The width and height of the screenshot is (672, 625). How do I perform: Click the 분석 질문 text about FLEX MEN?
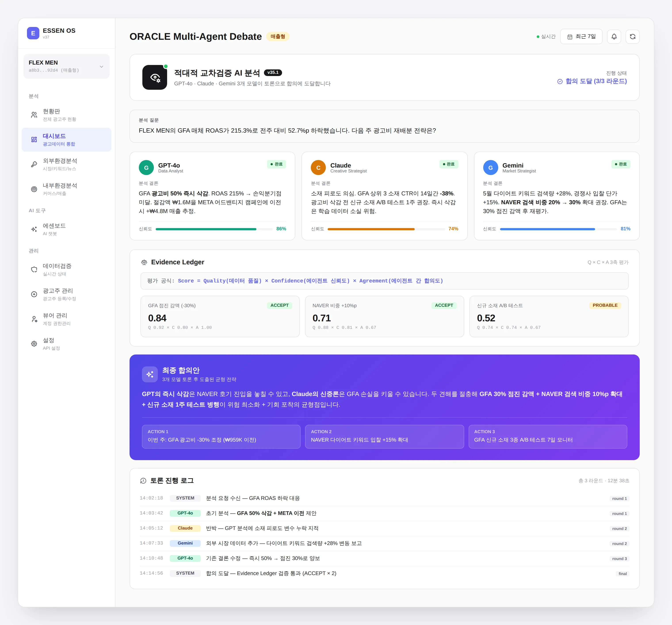click(x=287, y=130)
